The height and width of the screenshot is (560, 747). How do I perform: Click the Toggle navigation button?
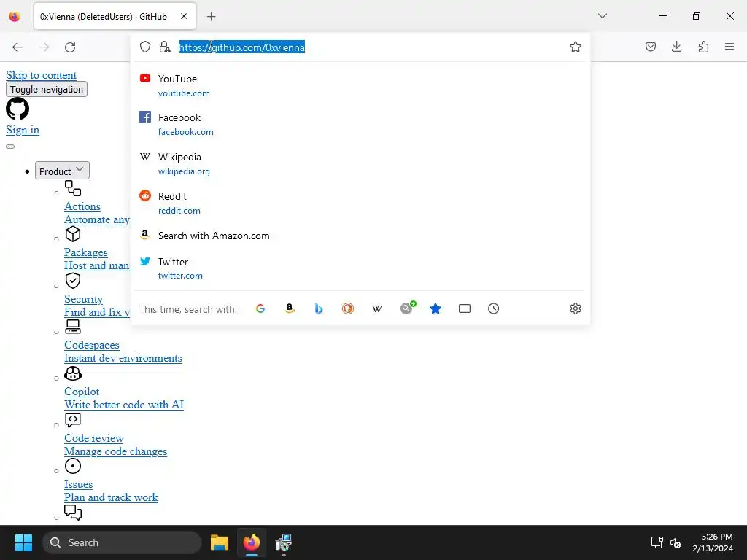click(x=47, y=89)
